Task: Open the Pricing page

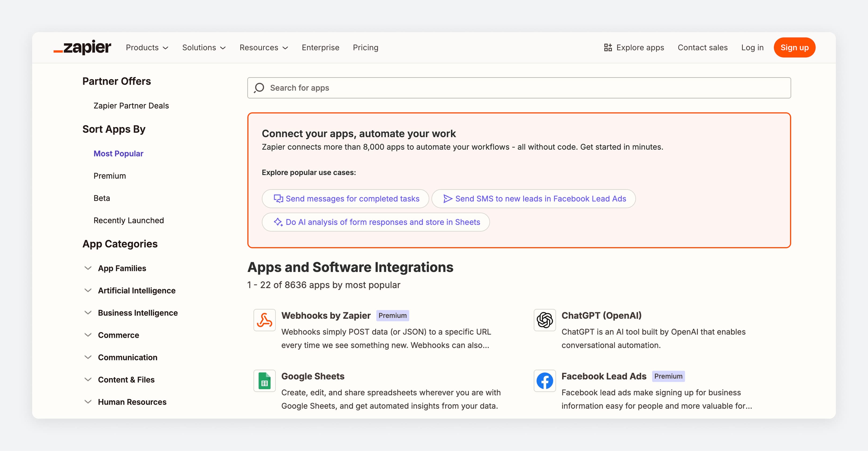Action: 366,47
